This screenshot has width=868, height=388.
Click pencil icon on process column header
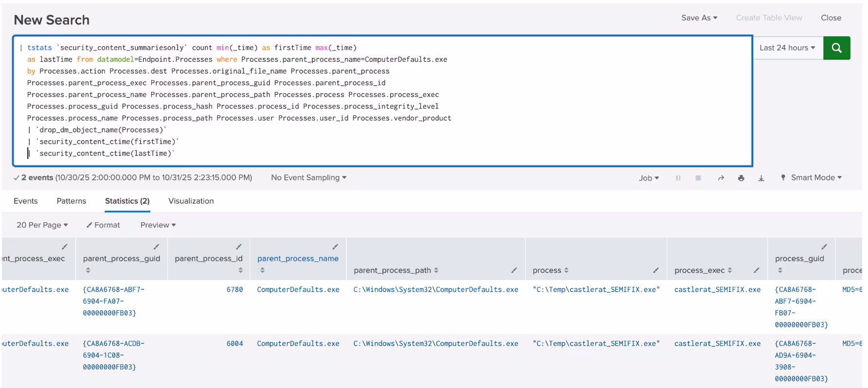656,270
